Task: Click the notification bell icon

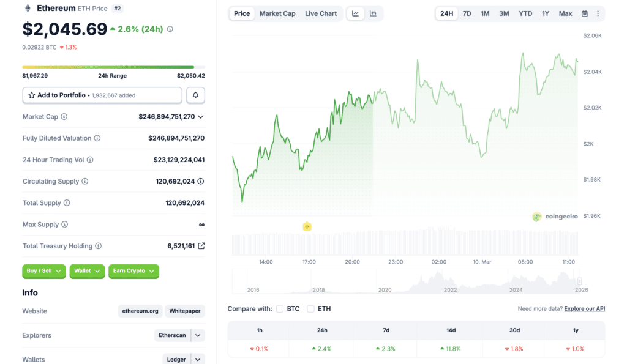Action: (195, 95)
